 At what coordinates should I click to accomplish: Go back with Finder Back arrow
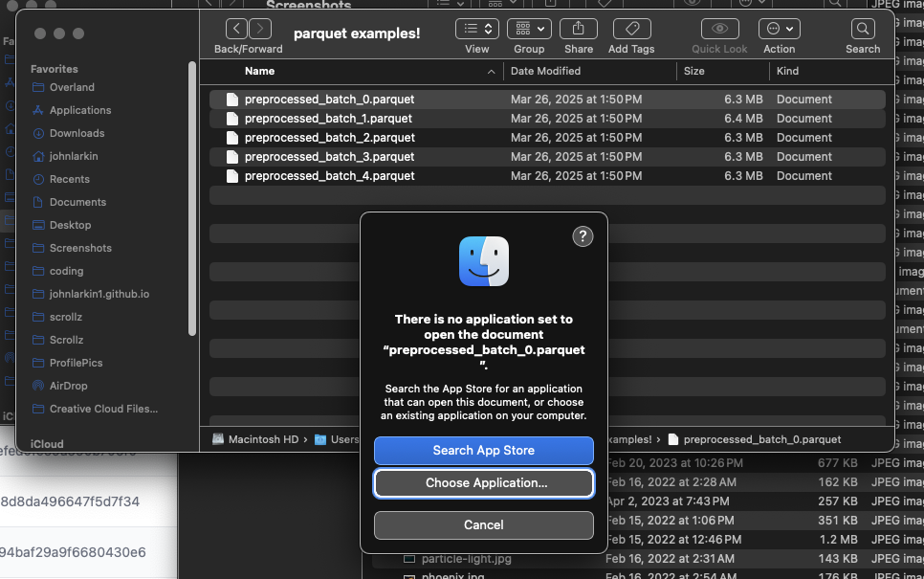point(236,29)
